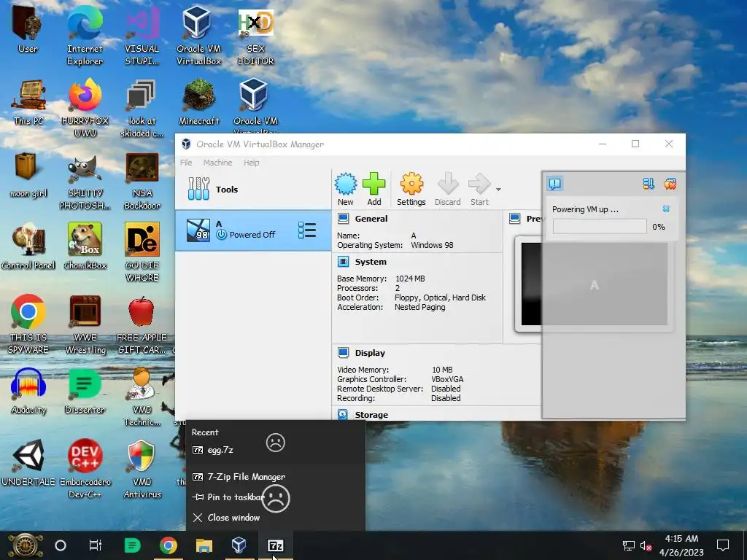Select the moon girl desktop icon
The height and width of the screenshot is (560, 747).
[28, 174]
